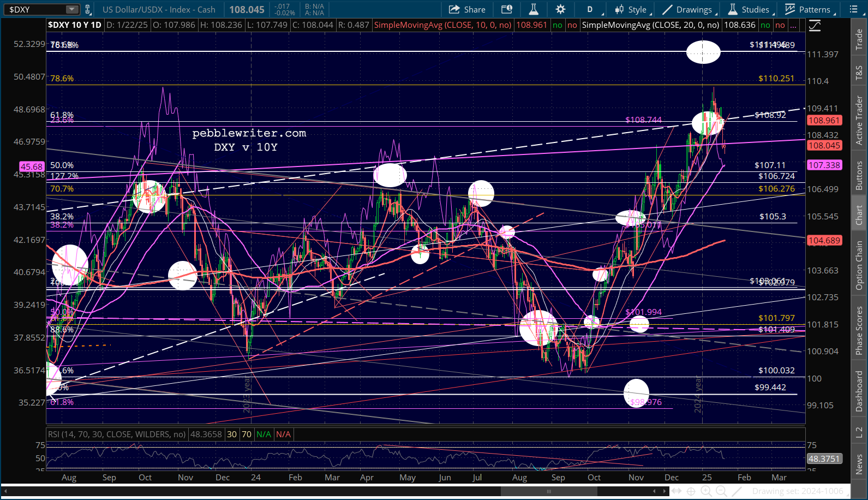Open the Drawings menu
Viewport: 868px width, 500px height.
(x=689, y=9)
